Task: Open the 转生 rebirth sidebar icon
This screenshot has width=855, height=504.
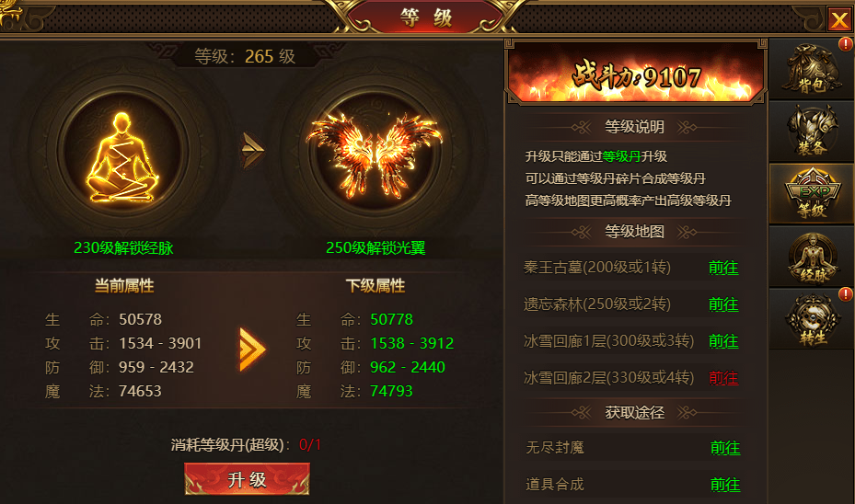Action: tap(812, 319)
